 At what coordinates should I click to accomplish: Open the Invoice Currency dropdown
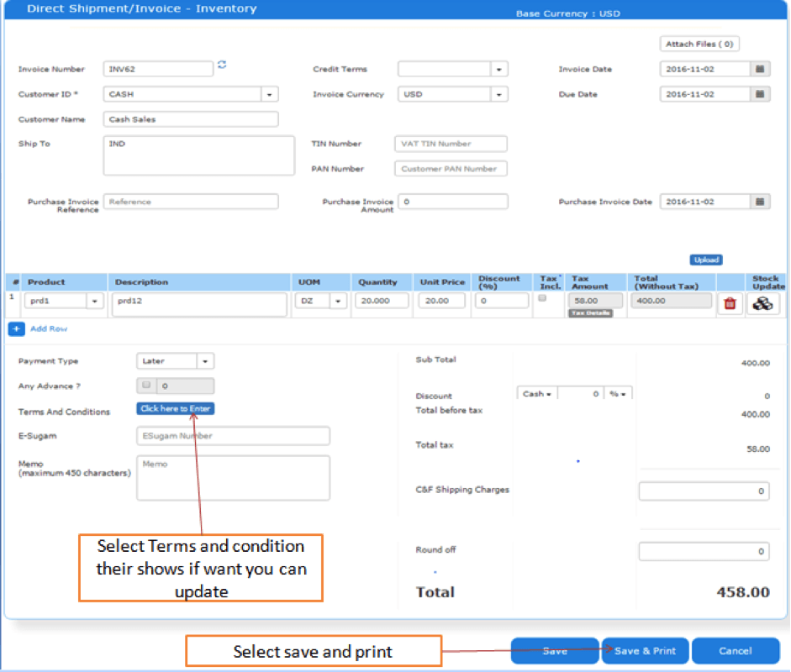point(500,93)
